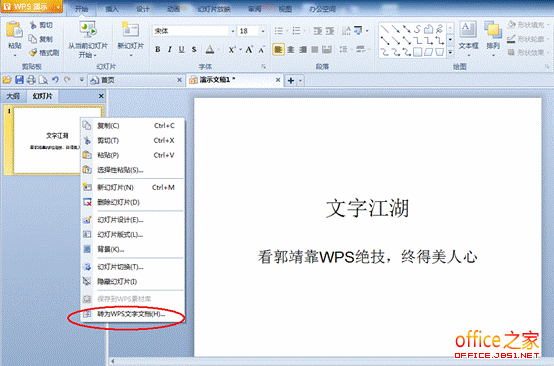Close the slide thumbnail pane
554x366 pixels.
tap(101, 96)
